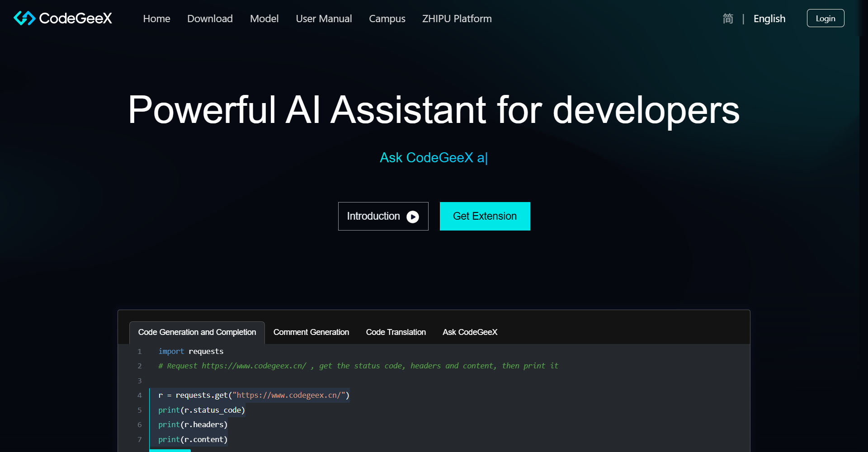Open the Model menu item
The image size is (868, 452).
coord(264,19)
